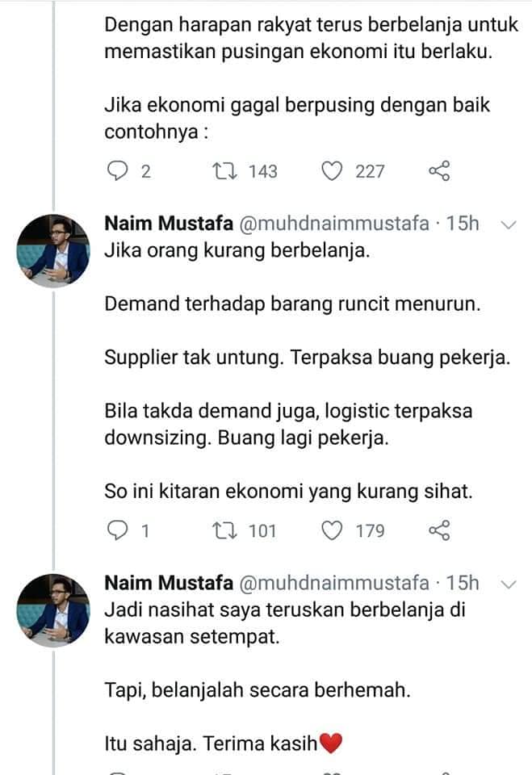This screenshot has width=532, height=775.
Task: Like the tweet with 227 likes
Action: click(332, 171)
